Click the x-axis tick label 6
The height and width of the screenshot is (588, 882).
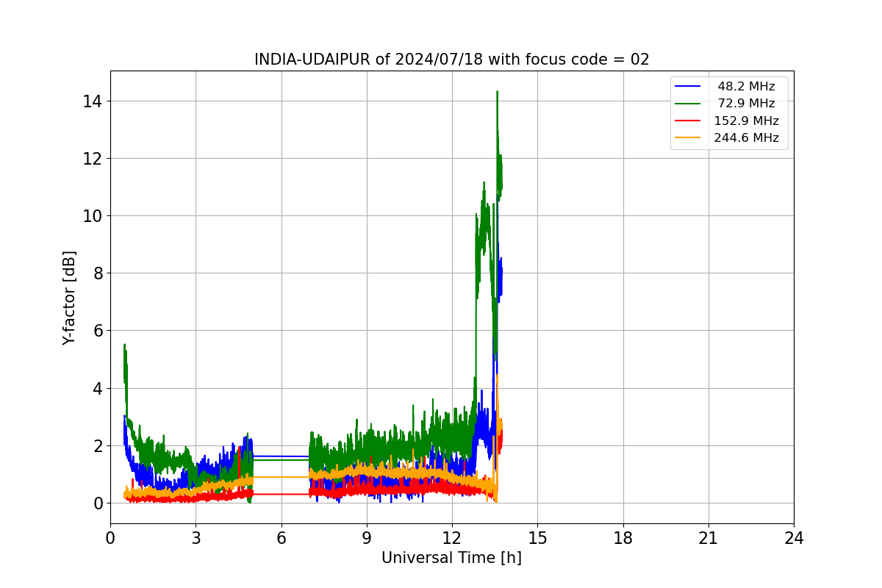coord(281,538)
